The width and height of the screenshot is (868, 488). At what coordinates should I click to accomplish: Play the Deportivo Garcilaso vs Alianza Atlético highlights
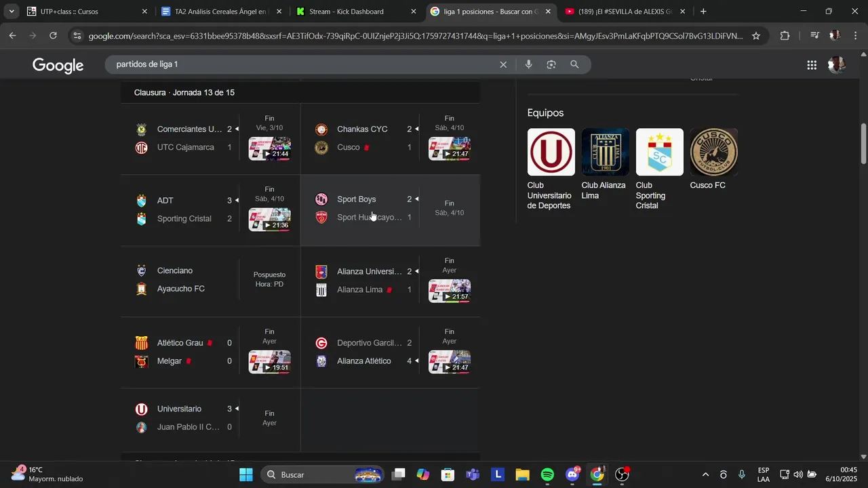coord(450,362)
